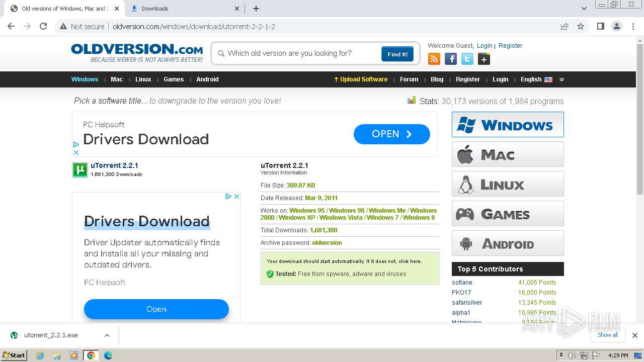Click the Mac category sidebar button
Image resolution: width=644 pixels, height=362 pixels.
[508, 154]
